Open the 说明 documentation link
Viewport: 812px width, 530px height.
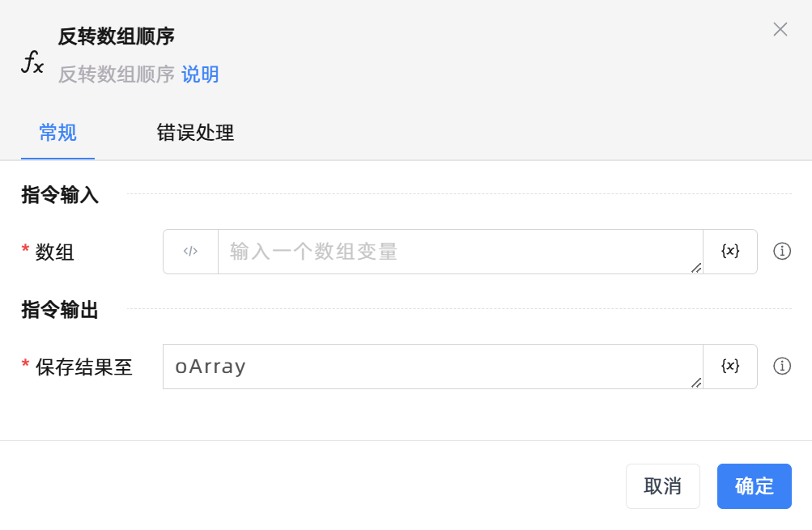(x=200, y=75)
